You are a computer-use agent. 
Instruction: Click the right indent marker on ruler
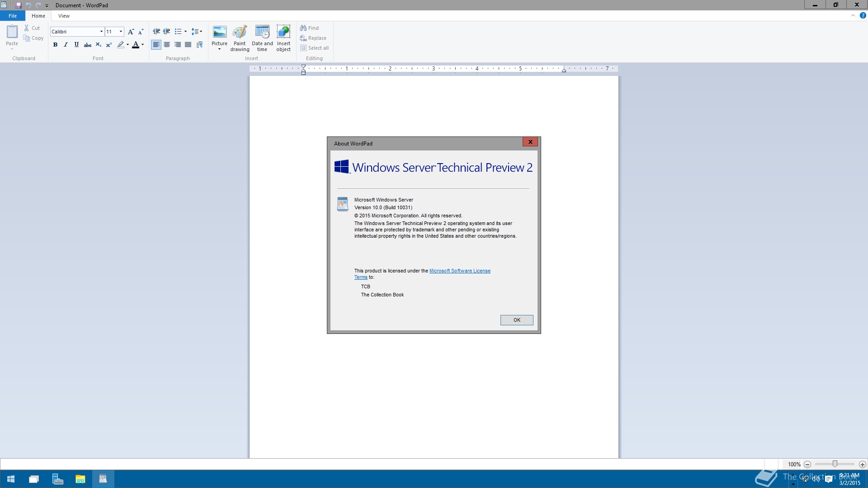pyautogui.click(x=564, y=70)
